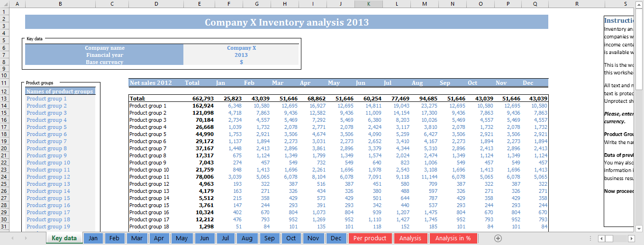This screenshot has width=644, height=245.
Task: Select column B header
Action: (x=60, y=4)
